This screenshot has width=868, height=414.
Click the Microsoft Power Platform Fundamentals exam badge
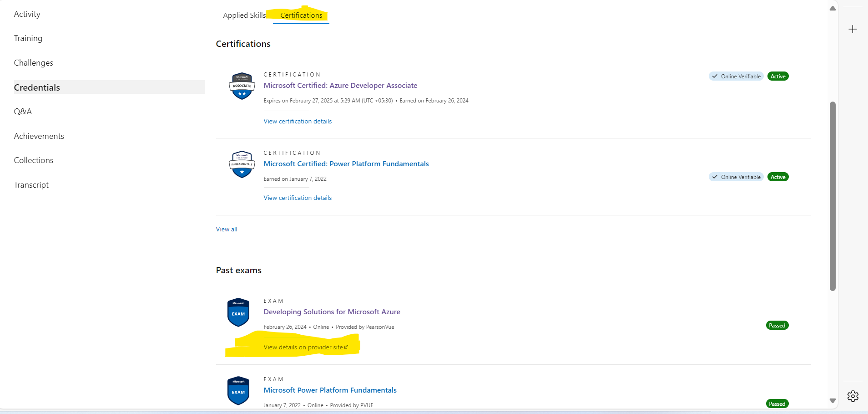click(238, 391)
